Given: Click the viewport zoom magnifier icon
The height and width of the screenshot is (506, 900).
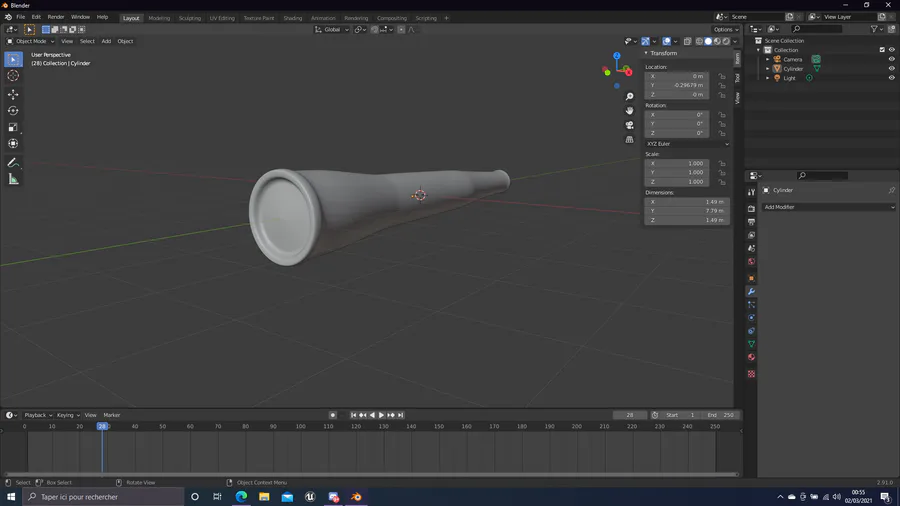Looking at the screenshot, I should [x=630, y=96].
